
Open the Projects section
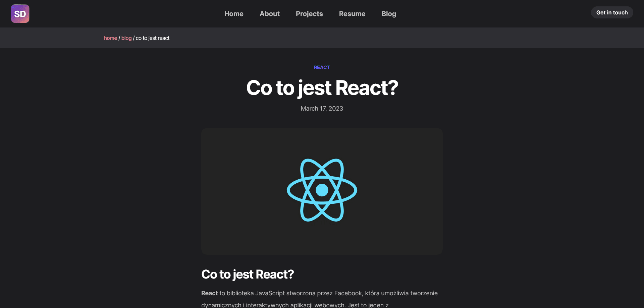pos(309,14)
